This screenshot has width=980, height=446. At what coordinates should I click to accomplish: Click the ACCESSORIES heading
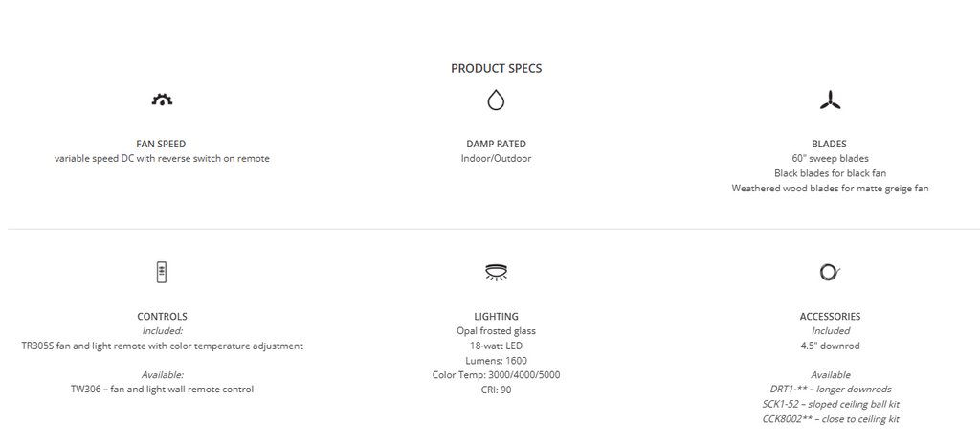coord(830,316)
